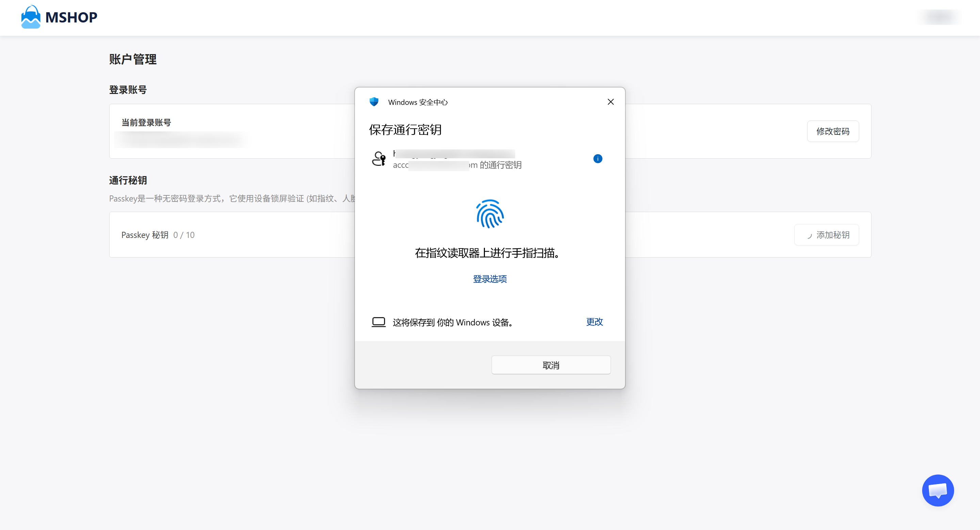Click the MSHOP shopping bag logo

[30, 17]
